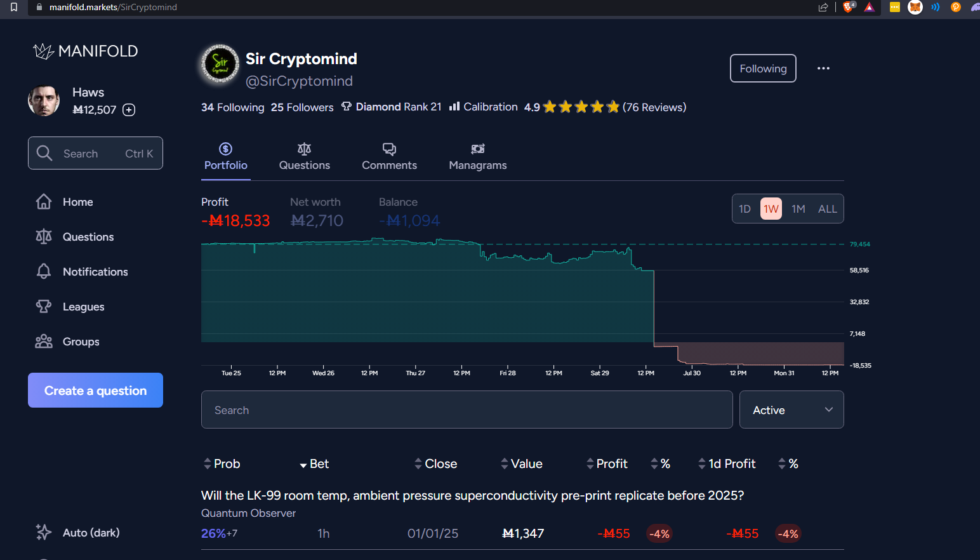Click the Calibration bar chart icon
The width and height of the screenshot is (980, 560).
[x=454, y=107]
